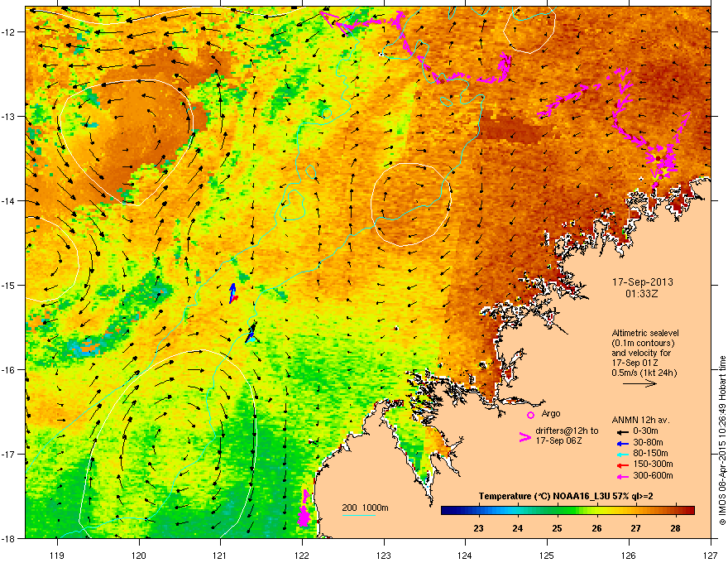Click the '-15' latitude axis label
Image resolution: width=728 pixels, height=563 pixels.
pyautogui.click(x=9, y=285)
